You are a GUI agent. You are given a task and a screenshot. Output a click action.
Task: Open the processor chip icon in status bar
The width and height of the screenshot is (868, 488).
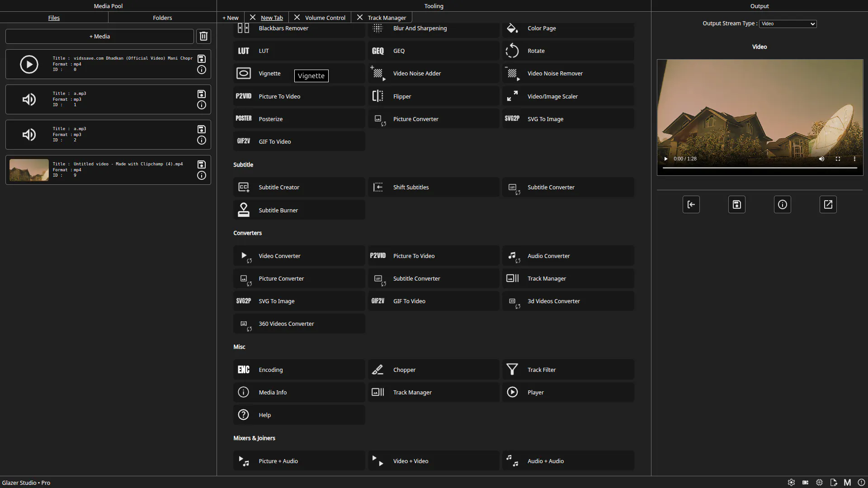click(x=819, y=483)
